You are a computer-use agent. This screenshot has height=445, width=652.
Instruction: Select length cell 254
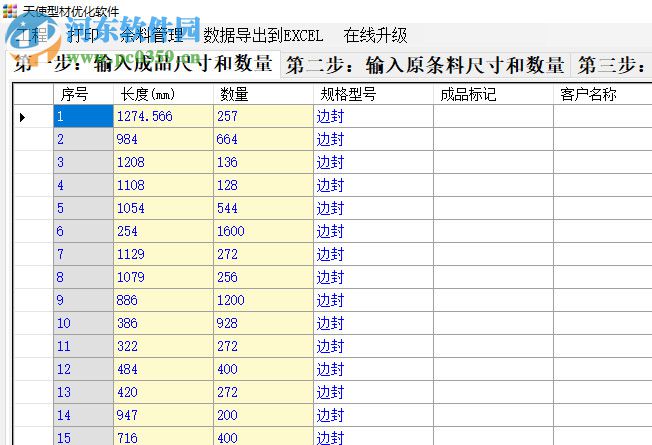pos(163,231)
